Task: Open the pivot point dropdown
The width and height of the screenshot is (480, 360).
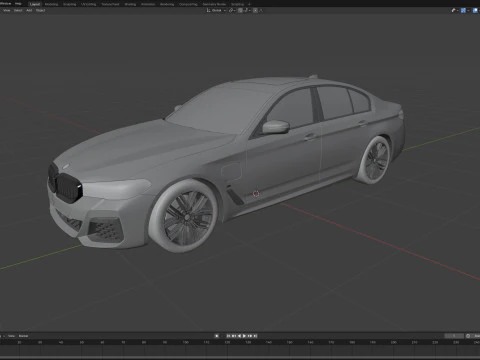Action: click(x=232, y=10)
